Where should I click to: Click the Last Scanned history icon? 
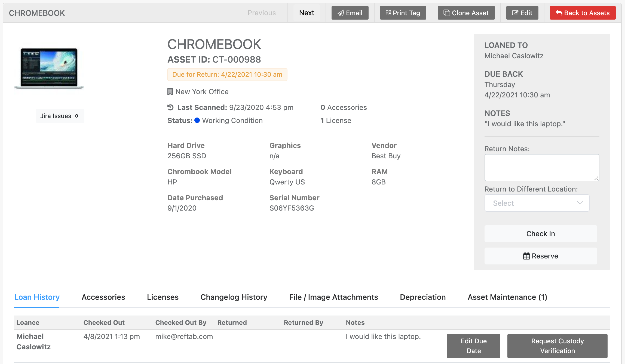pyautogui.click(x=170, y=107)
